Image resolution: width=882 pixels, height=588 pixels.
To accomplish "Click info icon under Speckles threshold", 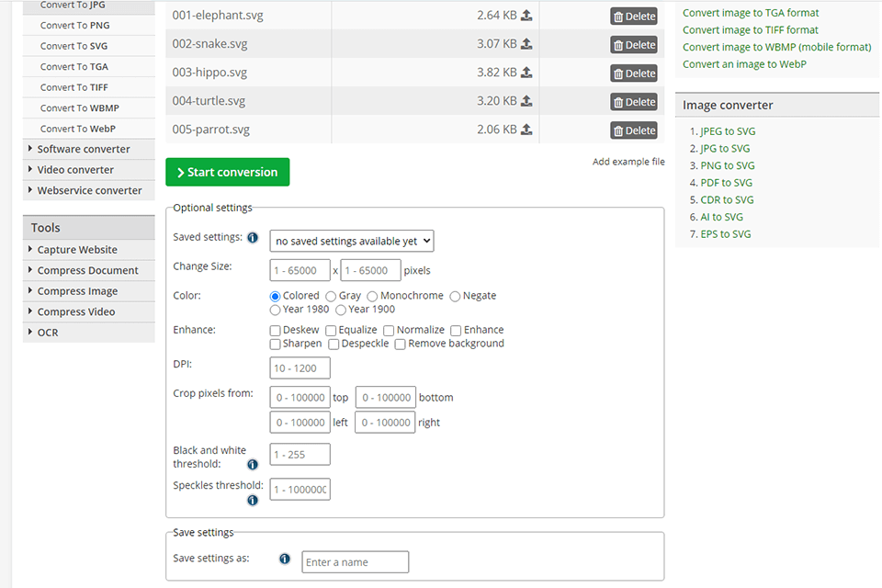I will pos(253,500).
